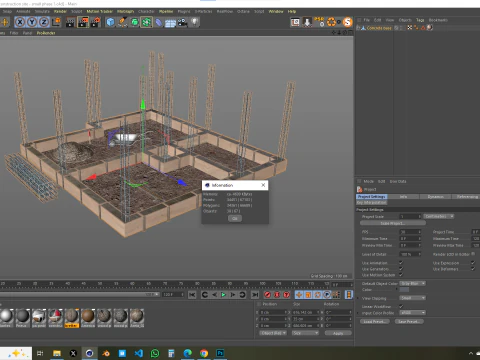Open the viewport ProRender menu

click(x=46, y=33)
